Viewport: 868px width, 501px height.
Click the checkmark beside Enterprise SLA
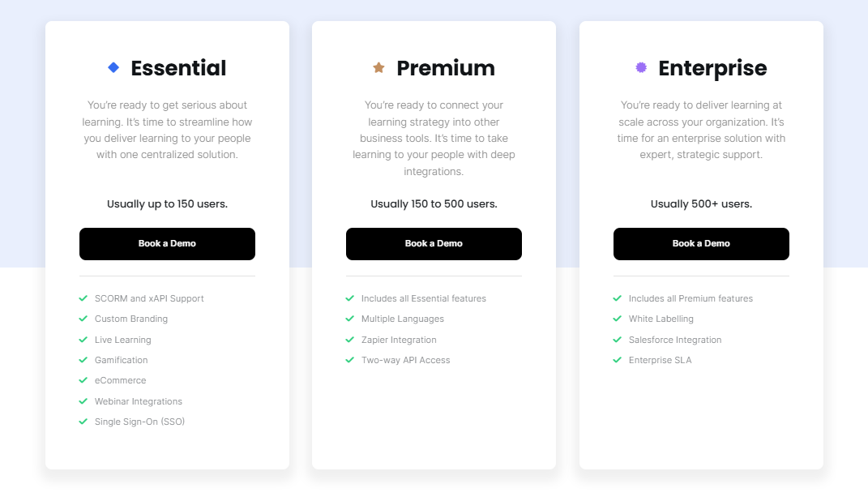click(617, 359)
